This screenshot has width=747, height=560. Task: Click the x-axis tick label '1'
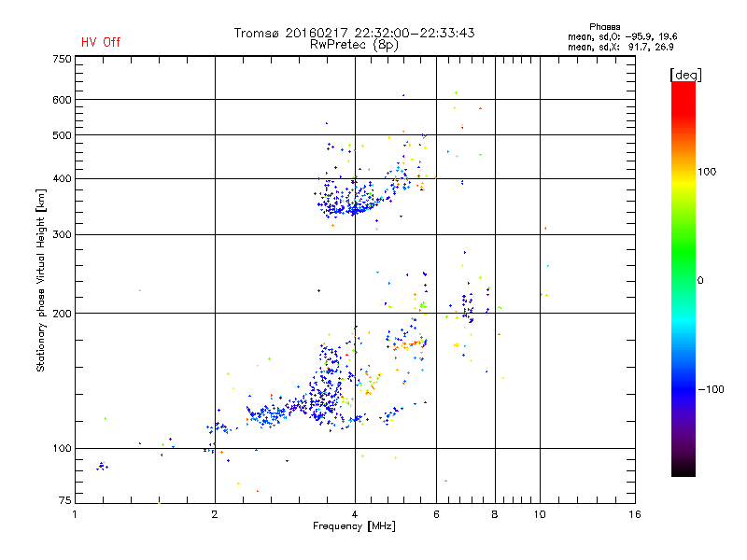[x=75, y=514]
